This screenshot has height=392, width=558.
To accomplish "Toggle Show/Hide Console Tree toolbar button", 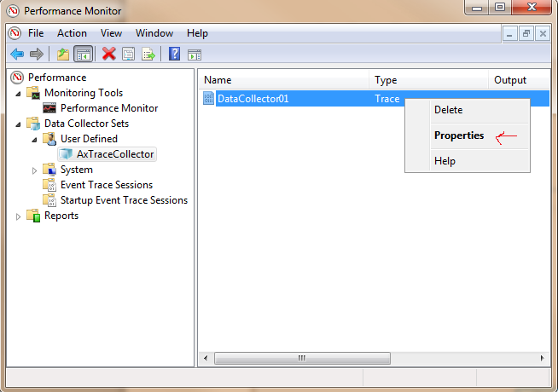I will (x=83, y=54).
